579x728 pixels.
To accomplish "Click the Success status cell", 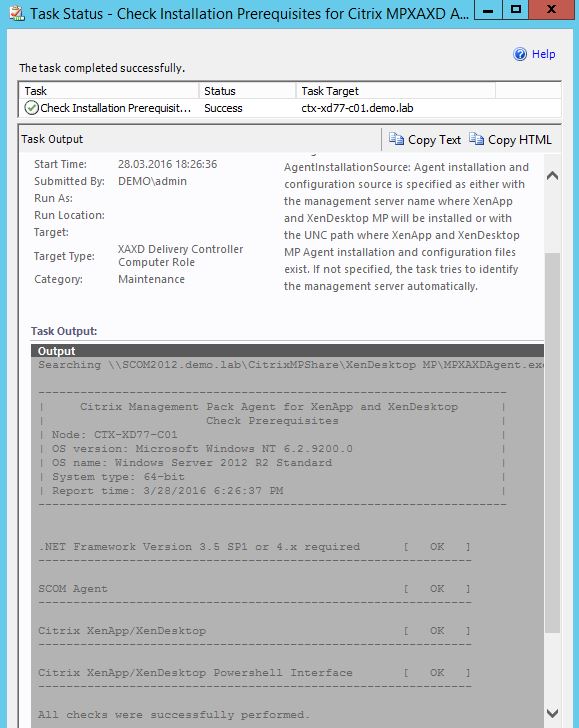I will pyautogui.click(x=223, y=108).
